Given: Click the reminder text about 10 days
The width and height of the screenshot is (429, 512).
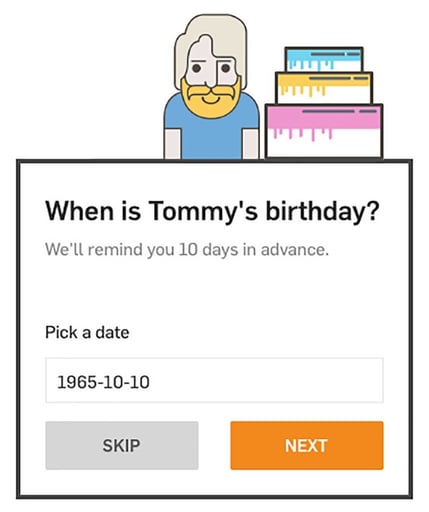Looking at the screenshot, I should pyautogui.click(x=187, y=250).
